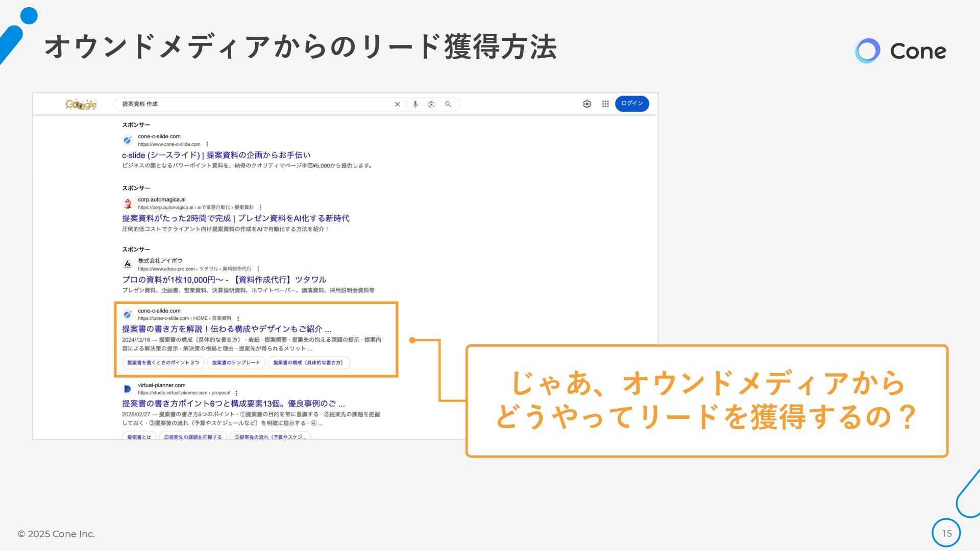Open Google Lens image search icon
Image resolution: width=980 pixels, height=551 pixels.
(x=431, y=105)
